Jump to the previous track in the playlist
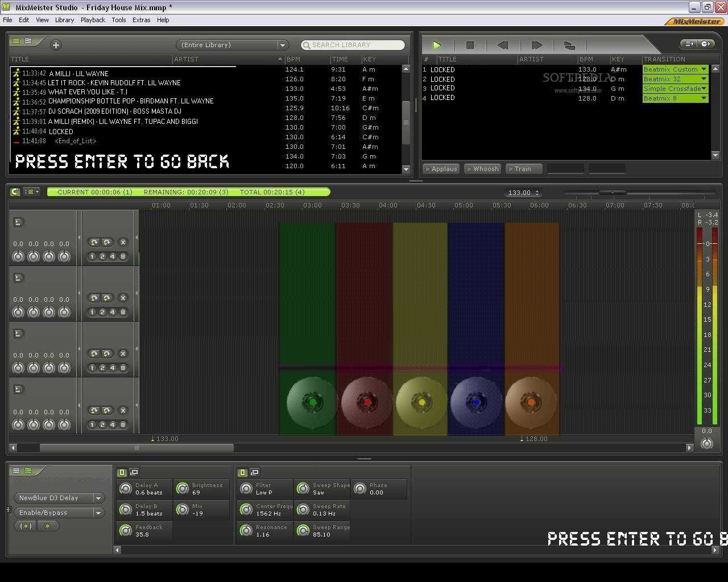Viewport: 728px width, 582px height. pyautogui.click(x=503, y=45)
